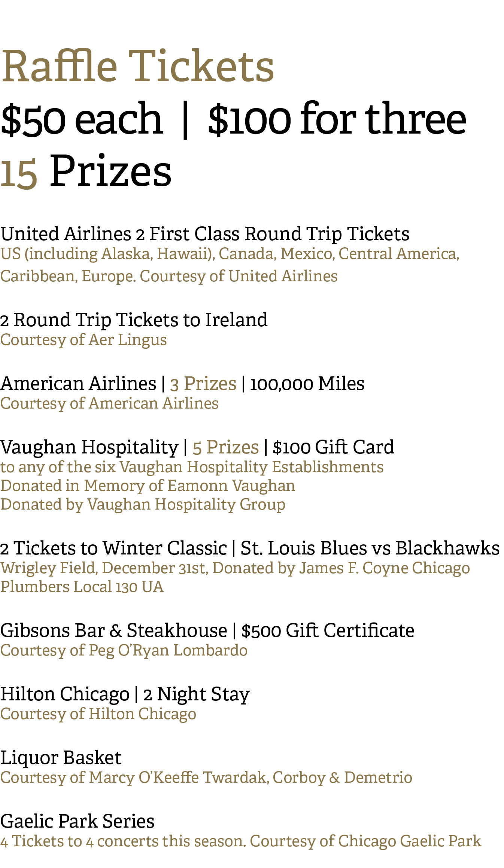This screenshot has height=868, width=504.
Task: Click the Liquor Basket prize title
Action: pos(61,758)
